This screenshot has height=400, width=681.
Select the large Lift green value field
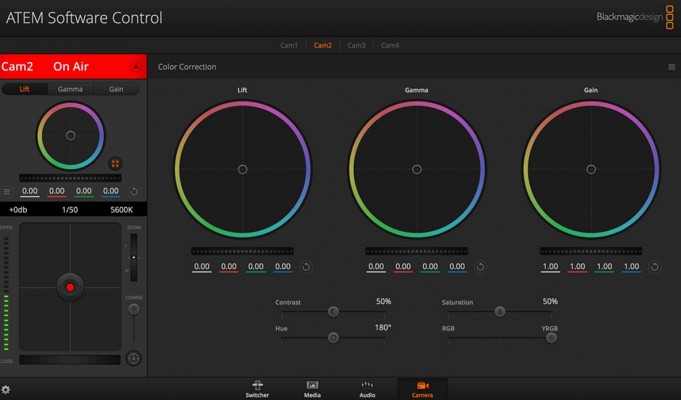coord(256,267)
